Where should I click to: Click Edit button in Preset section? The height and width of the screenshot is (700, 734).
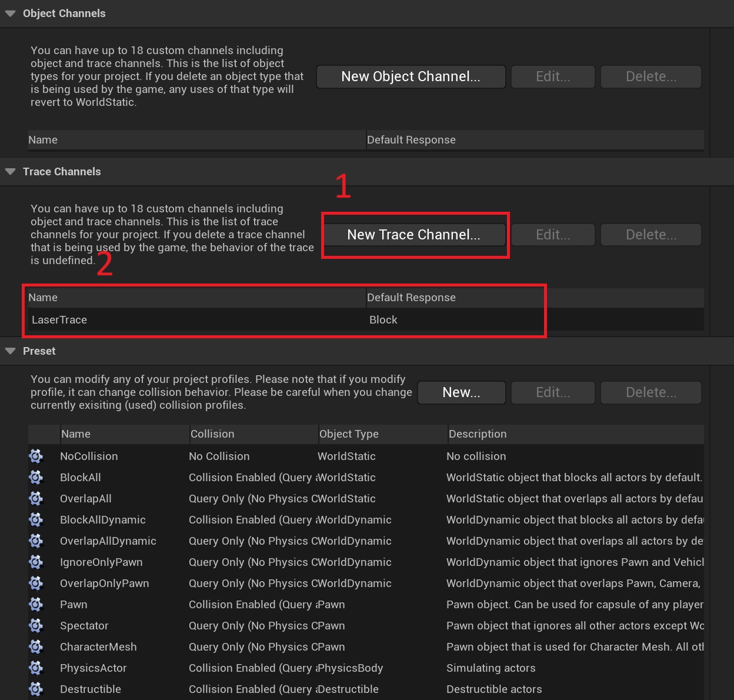[x=553, y=392]
